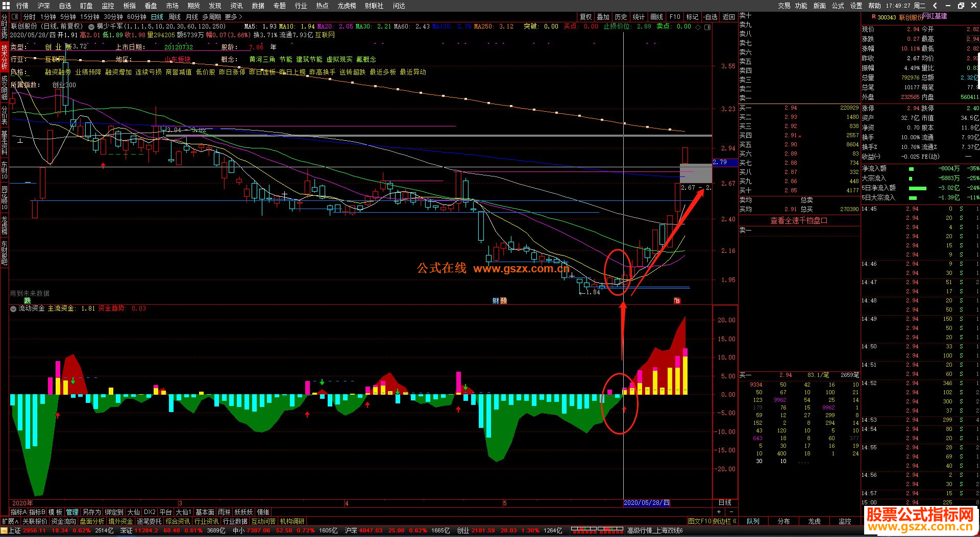Toggle the small panel icon before 分时
980x537 pixels.
[15, 17]
